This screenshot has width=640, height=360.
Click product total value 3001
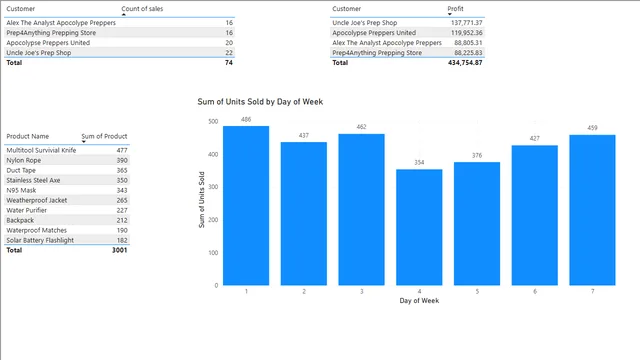point(120,250)
